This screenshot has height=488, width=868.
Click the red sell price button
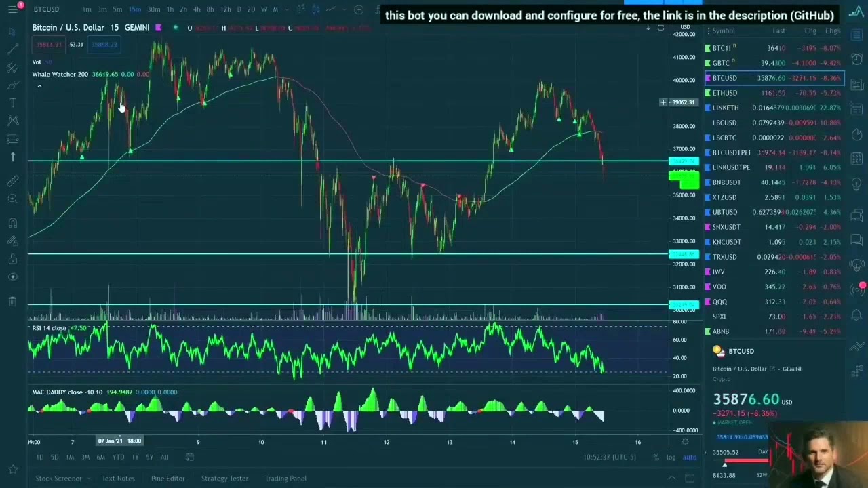click(48, 45)
